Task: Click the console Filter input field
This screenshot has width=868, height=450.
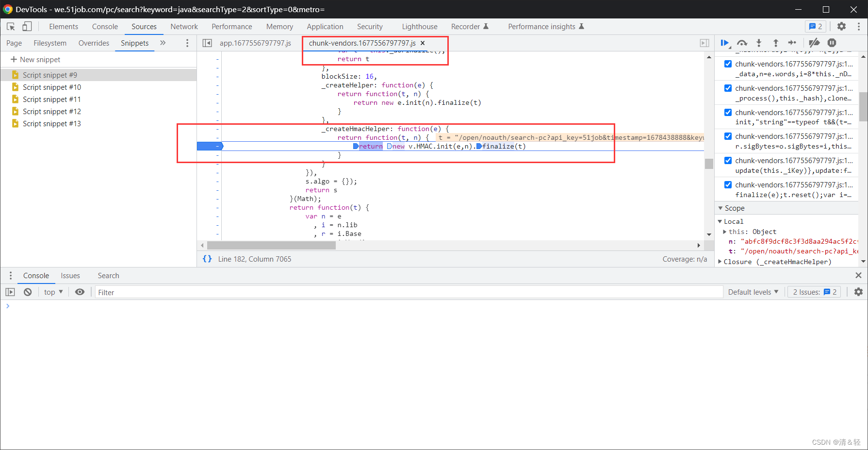Action: click(408, 292)
